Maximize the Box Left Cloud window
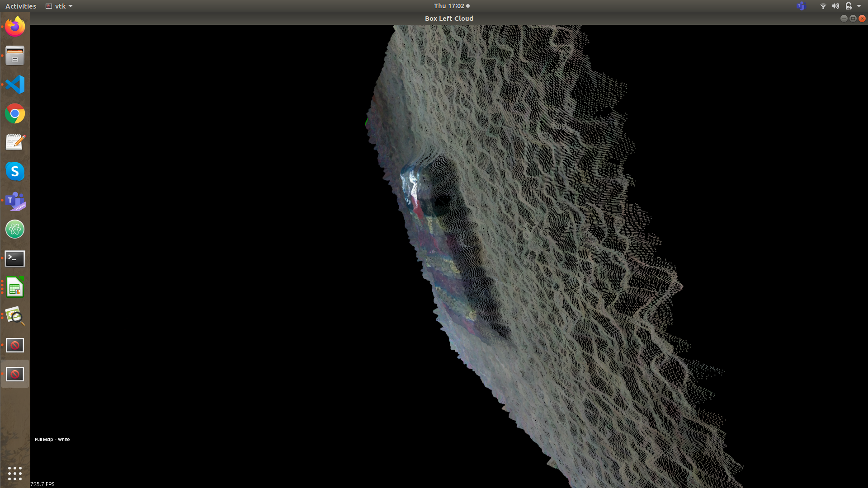The width and height of the screenshot is (868, 488). 853,19
